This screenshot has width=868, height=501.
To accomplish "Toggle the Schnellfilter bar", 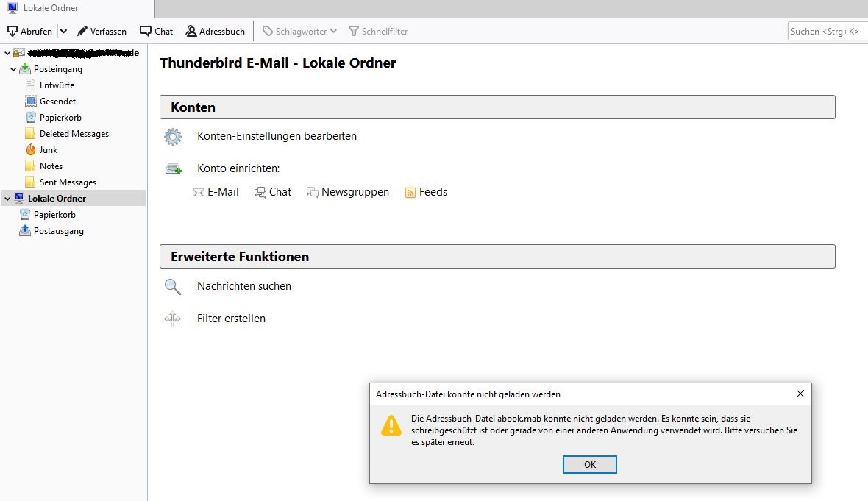I will tap(378, 32).
